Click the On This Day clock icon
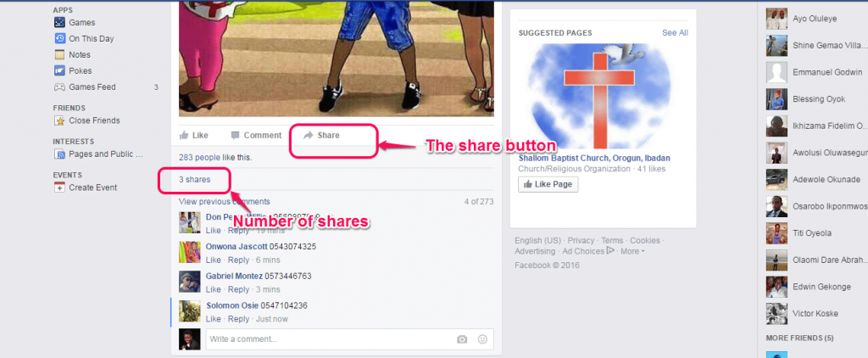The height and width of the screenshot is (358, 868). [59, 39]
